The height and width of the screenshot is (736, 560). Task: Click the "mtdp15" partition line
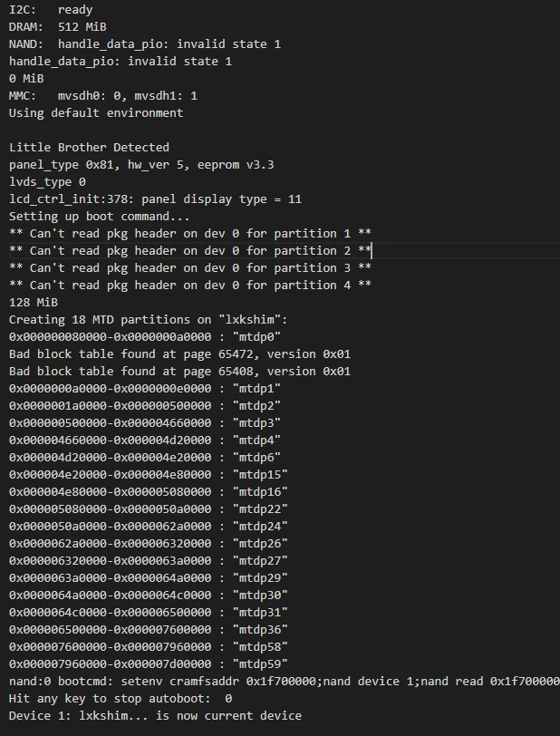click(149, 475)
